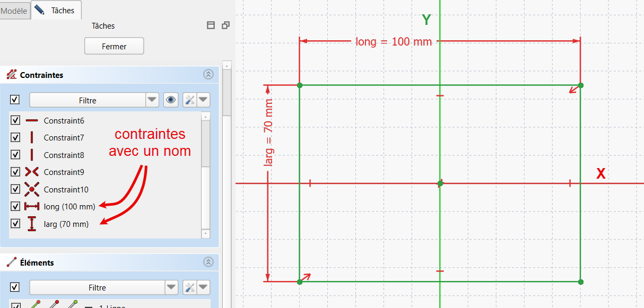Collapse the Éléments section
This screenshot has width=644, height=308.
[x=208, y=262]
